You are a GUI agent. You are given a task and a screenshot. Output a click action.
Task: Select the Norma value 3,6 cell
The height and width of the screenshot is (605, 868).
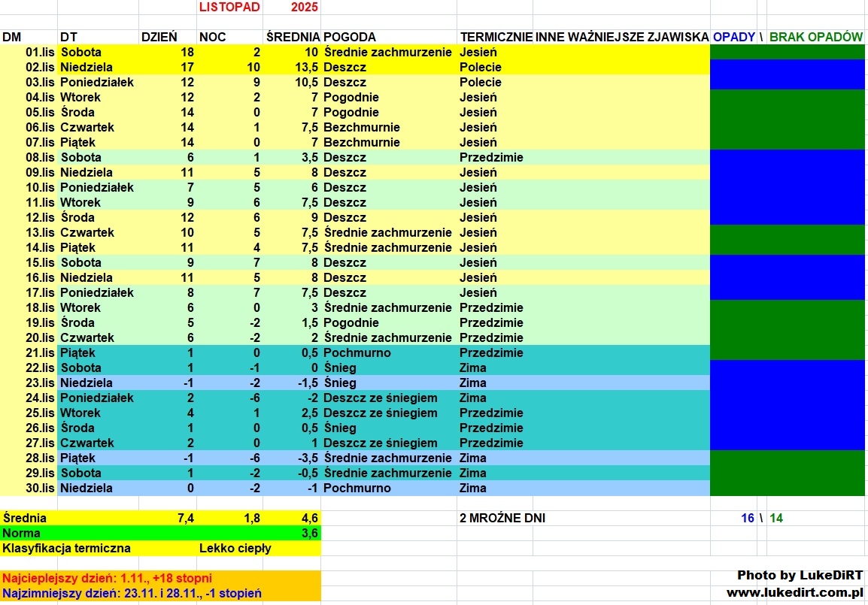pyautogui.click(x=309, y=533)
